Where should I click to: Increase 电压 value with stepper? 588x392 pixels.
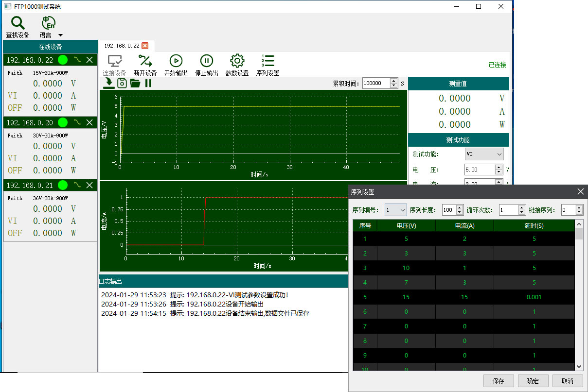[x=499, y=167]
